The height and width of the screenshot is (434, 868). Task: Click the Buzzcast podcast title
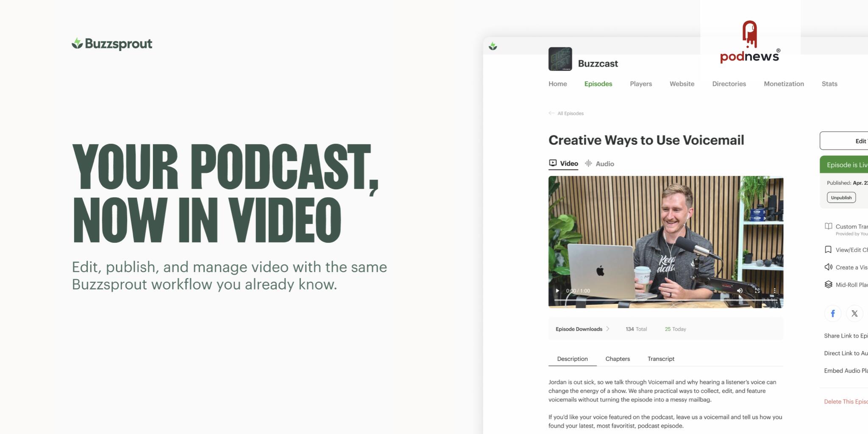pyautogui.click(x=598, y=64)
